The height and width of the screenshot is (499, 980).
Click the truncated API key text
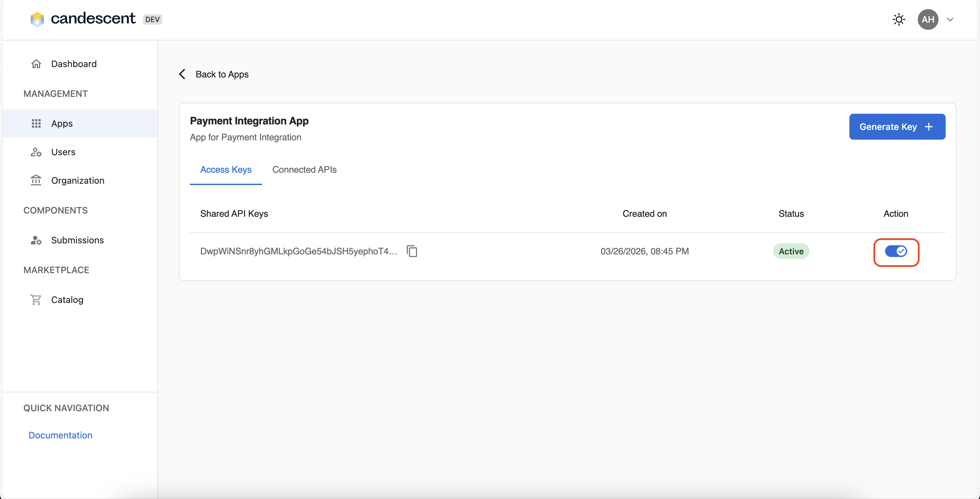click(x=299, y=251)
